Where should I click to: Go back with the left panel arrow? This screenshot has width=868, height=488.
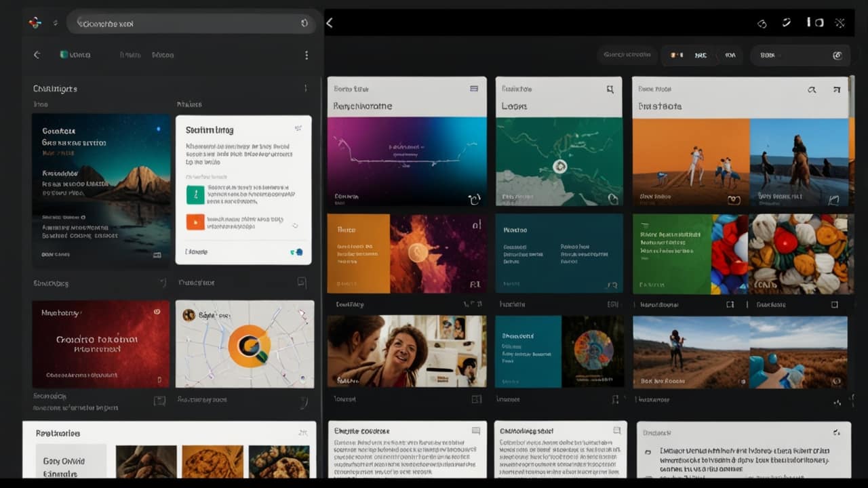click(x=37, y=55)
